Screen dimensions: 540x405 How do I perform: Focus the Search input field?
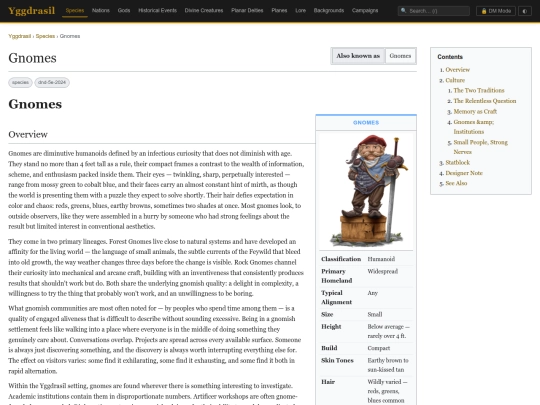(434, 11)
